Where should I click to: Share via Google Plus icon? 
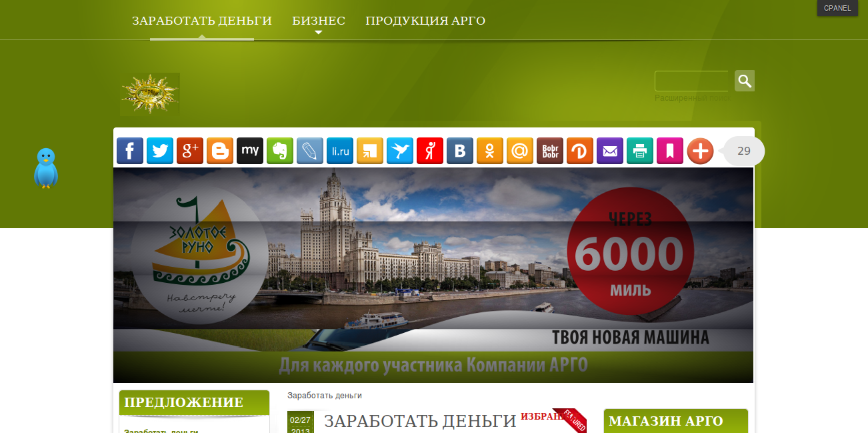coord(190,151)
